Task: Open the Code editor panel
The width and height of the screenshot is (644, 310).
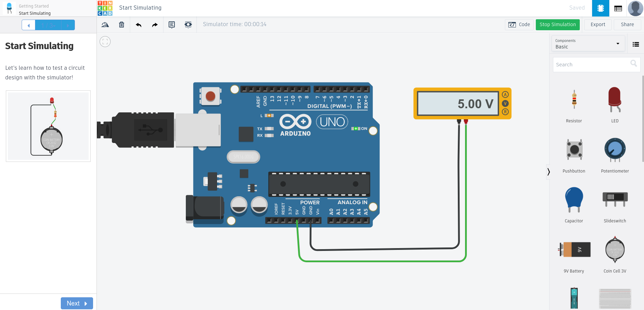Action: 519,25
